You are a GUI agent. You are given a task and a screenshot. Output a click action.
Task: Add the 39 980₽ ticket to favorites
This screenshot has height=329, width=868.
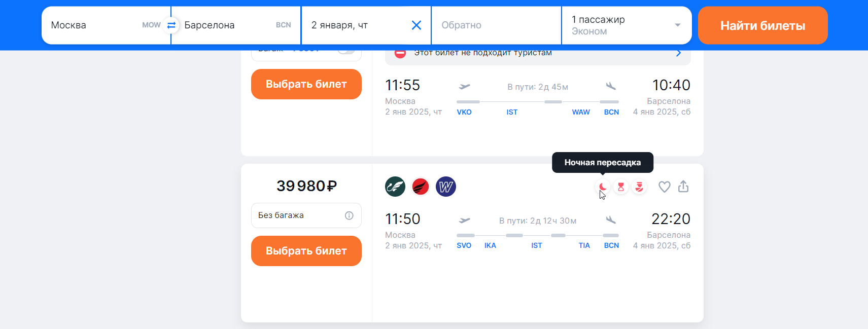pos(665,187)
